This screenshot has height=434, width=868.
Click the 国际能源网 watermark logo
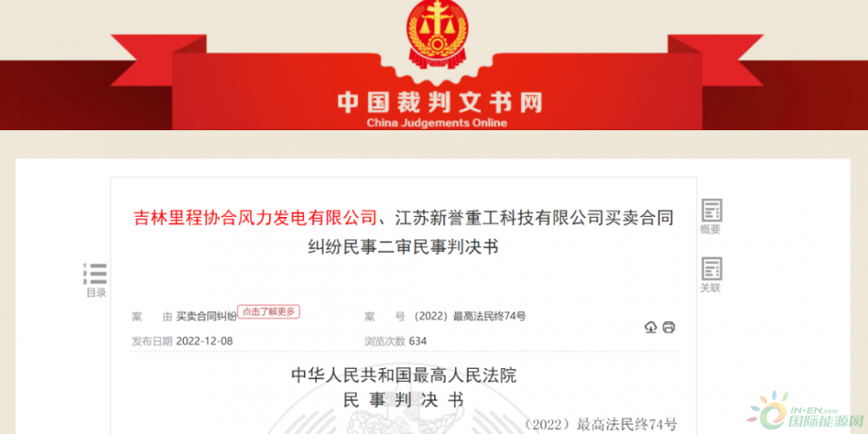pyautogui.click(x=806, y=411)
